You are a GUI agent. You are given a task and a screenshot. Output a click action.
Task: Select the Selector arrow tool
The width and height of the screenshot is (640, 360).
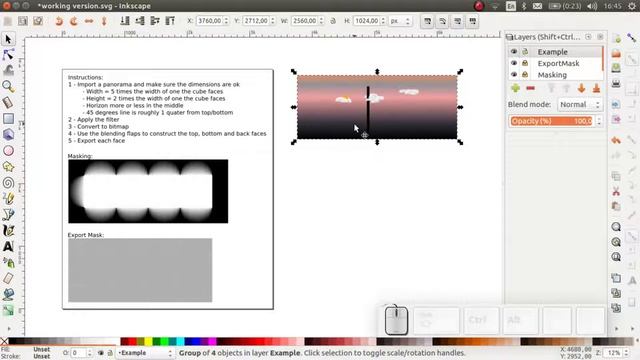click(8, 39)
